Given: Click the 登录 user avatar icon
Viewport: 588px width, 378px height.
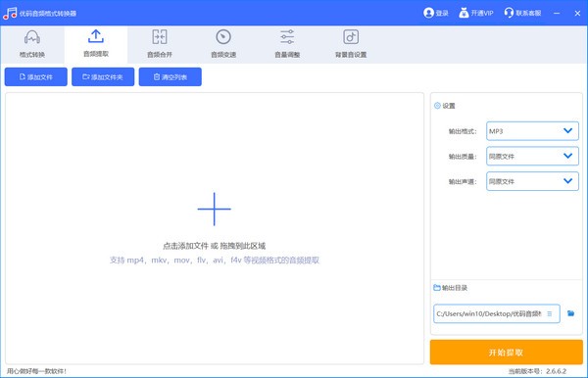Looking at the screenshot, I should pos(428,13).
